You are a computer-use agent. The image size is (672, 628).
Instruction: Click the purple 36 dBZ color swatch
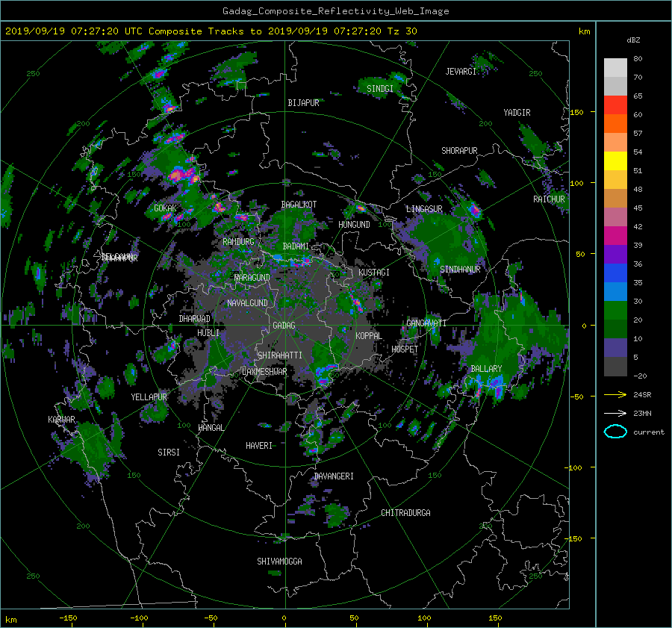615,255
